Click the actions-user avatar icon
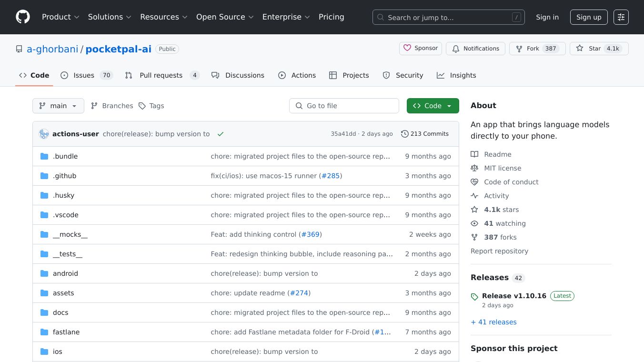The height and width of the screenshot is (362, 644). pos(44,134)
